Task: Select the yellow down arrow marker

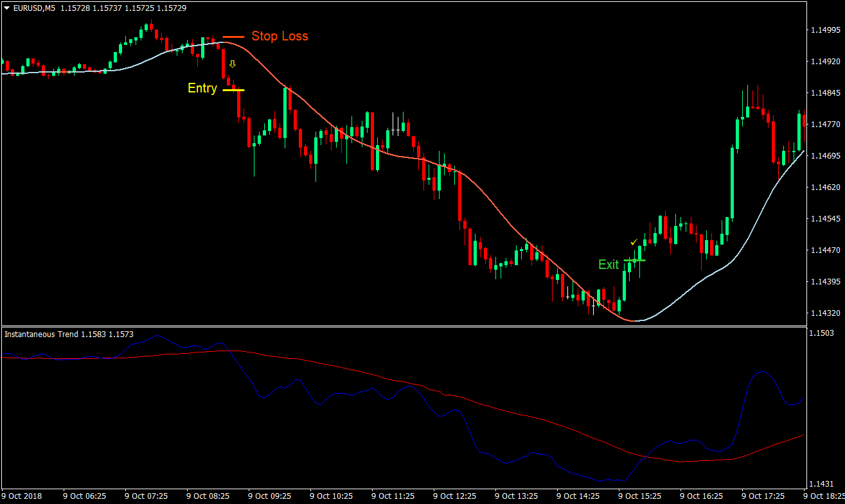Action: 231,63
